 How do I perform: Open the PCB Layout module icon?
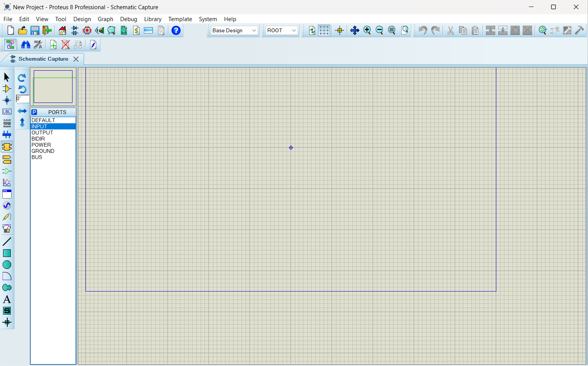[87, 30]
